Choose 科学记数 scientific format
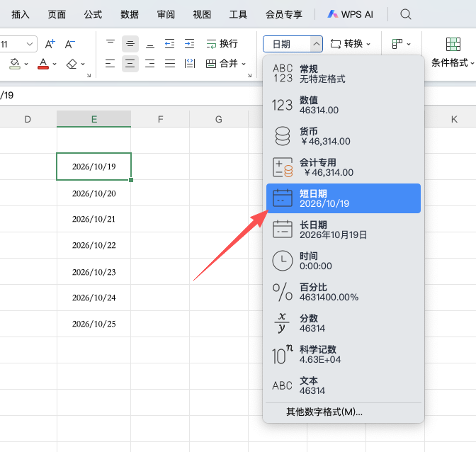Screen dimensions: 476x452 344,354
